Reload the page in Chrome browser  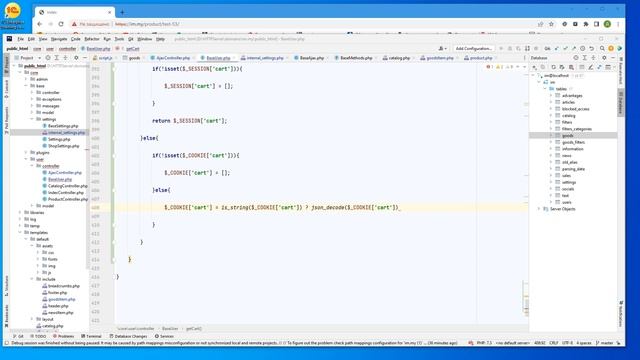(61, 24)
